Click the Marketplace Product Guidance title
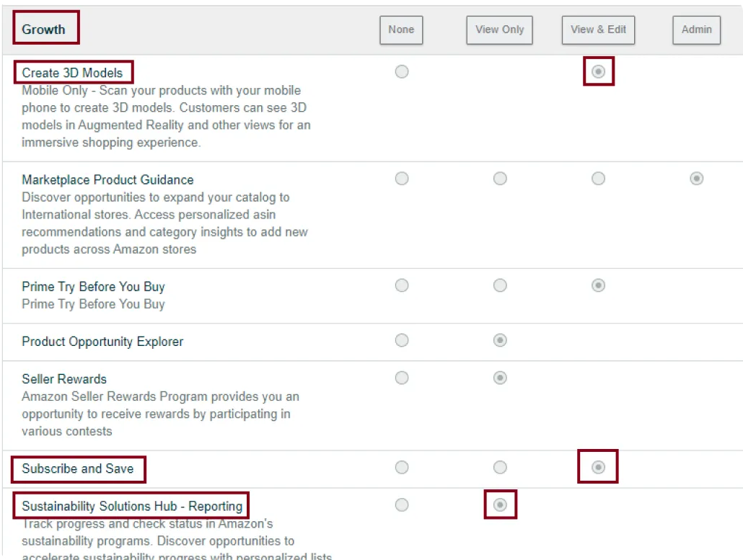Image resolution: width=743 pixels, height=560 pixels. [107, 180]
